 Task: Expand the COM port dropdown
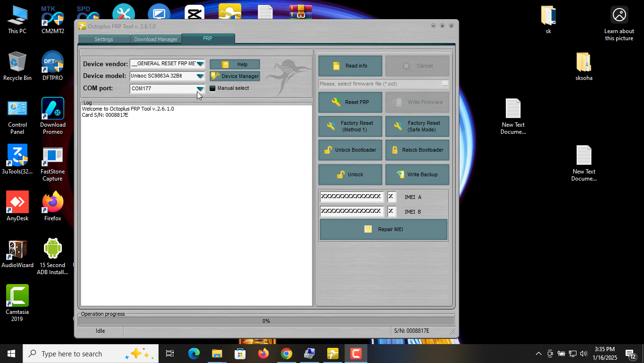200,88
